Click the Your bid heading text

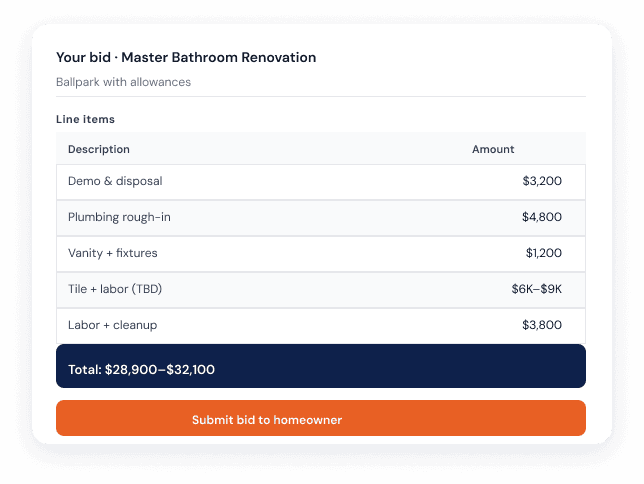[83, 58]
